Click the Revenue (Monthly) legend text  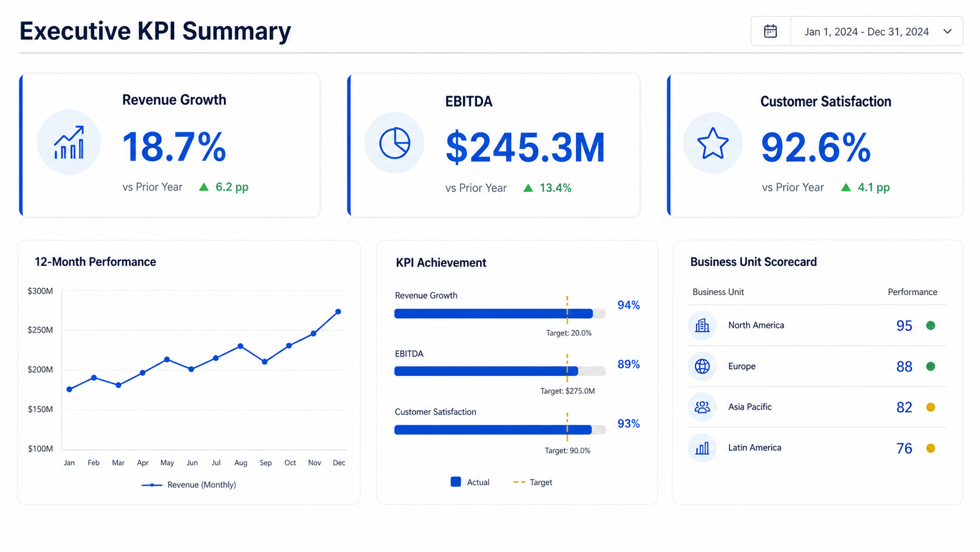(202, 485)
